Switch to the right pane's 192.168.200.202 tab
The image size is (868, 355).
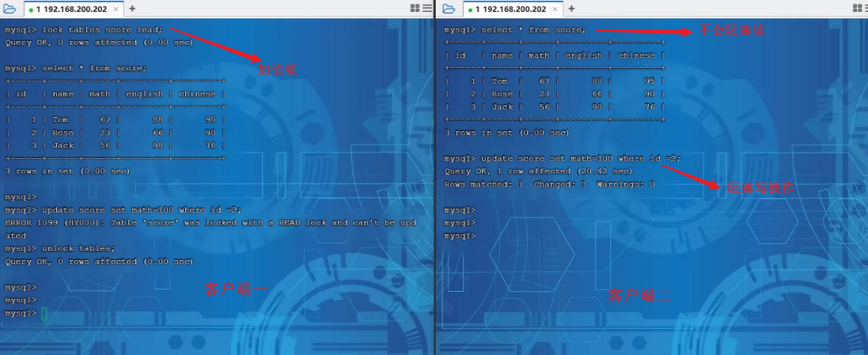click(x=514, y=9)
